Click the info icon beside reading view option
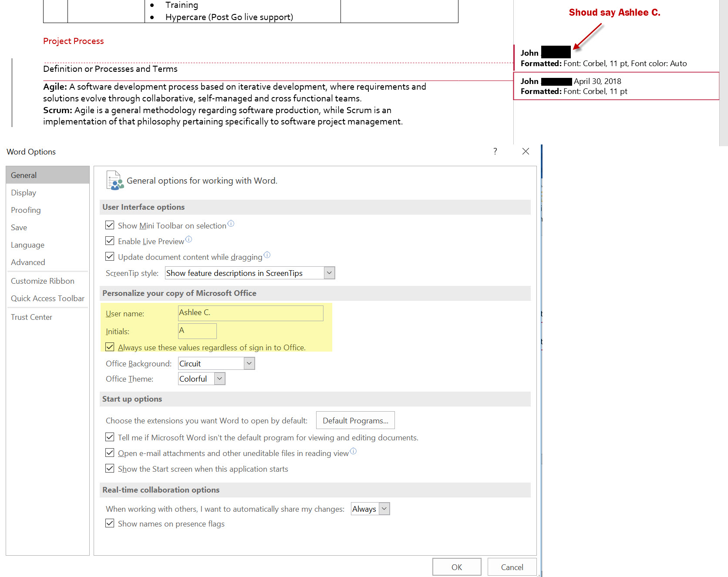The height and width of the screenshot is (577, 728). (353, 451)
